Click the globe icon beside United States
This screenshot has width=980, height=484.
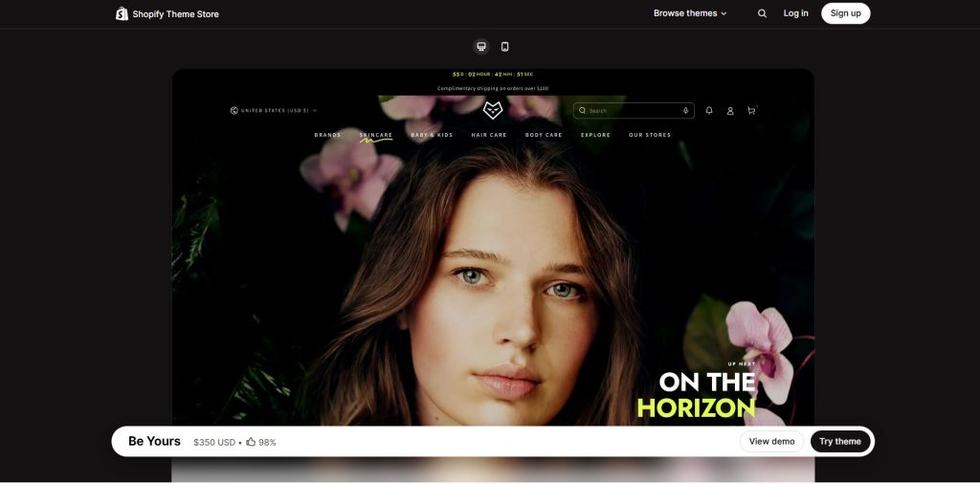pyautogui.click(x=234, y=111)
